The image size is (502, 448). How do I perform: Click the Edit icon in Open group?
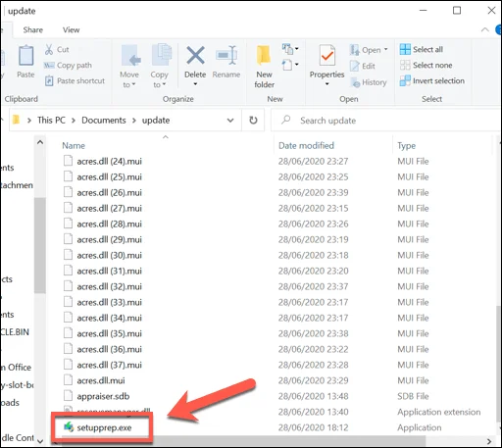354,66
